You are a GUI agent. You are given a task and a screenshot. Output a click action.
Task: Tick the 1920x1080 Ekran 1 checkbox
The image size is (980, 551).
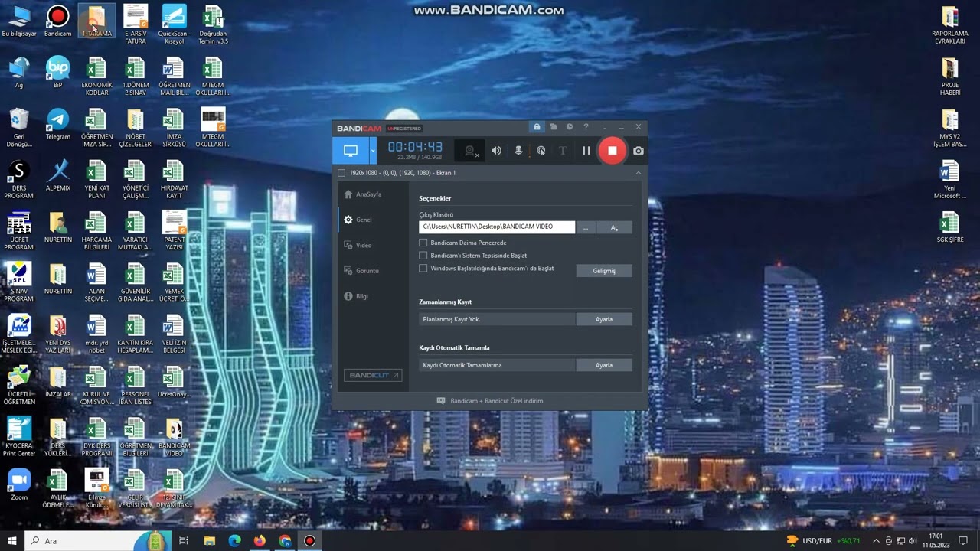click(x=341, y=173)
